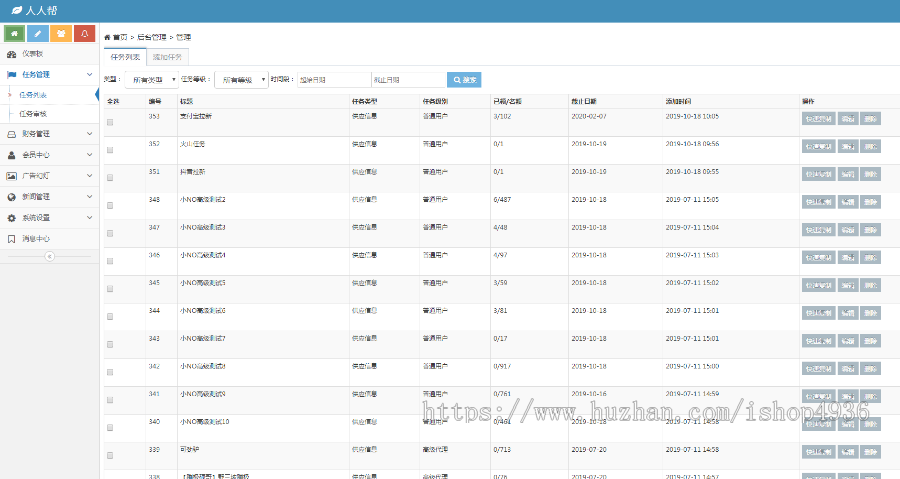This screenshot has width=900, height=479.
Task: Click the '2019-10-18 10:05' added time cell
Action: [692, 116]
